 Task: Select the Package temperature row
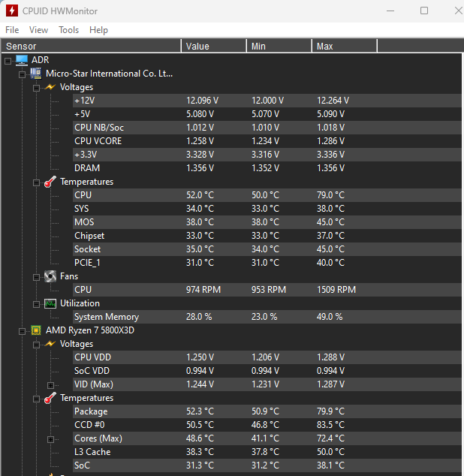267,411
